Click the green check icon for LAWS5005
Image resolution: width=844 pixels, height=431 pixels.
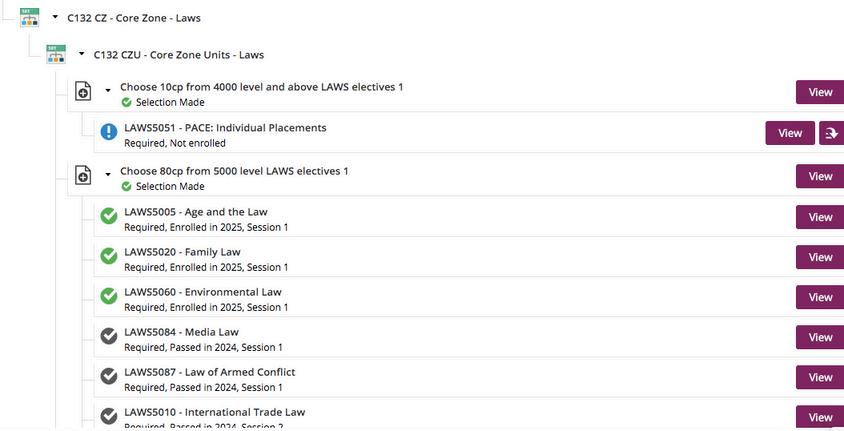109,216
